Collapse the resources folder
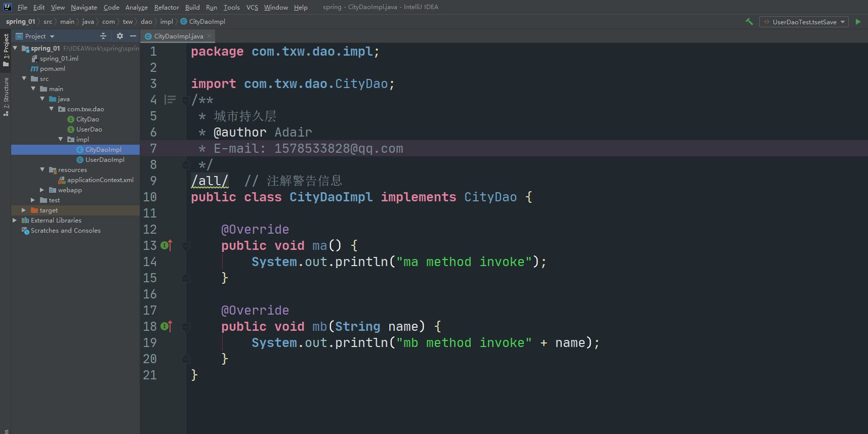Image resolution: width=868 pixels, height=434 pixels. (x=43, y=169)
